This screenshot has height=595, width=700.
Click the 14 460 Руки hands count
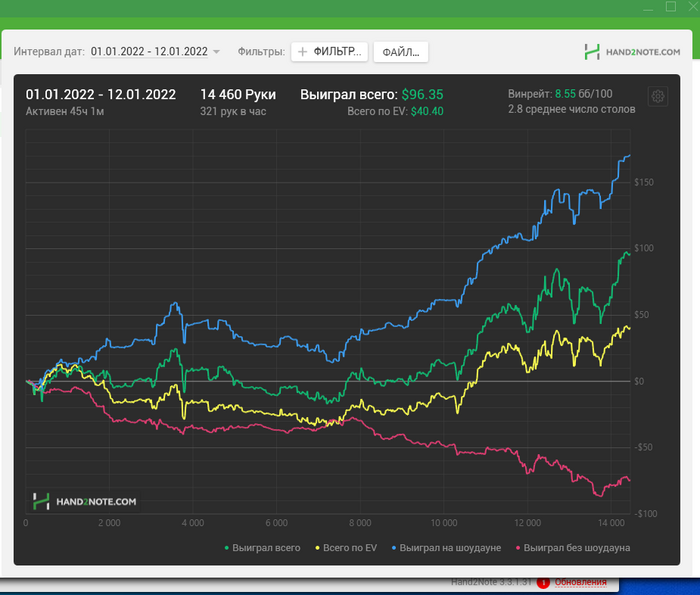(x=238, y=95)
